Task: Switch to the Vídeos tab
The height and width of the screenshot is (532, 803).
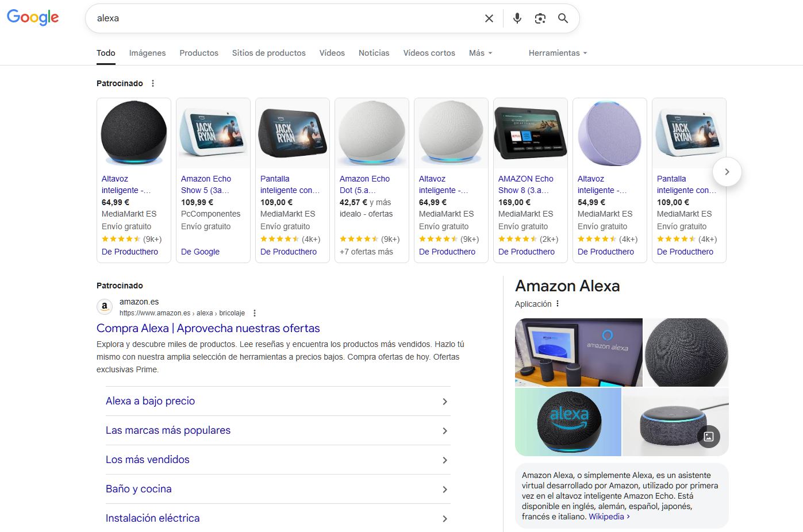Action: pyautogui.click(x=332, y=53)
